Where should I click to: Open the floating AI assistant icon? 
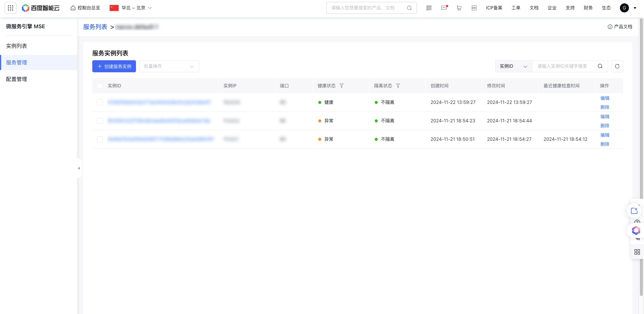(x=636, y=230)
